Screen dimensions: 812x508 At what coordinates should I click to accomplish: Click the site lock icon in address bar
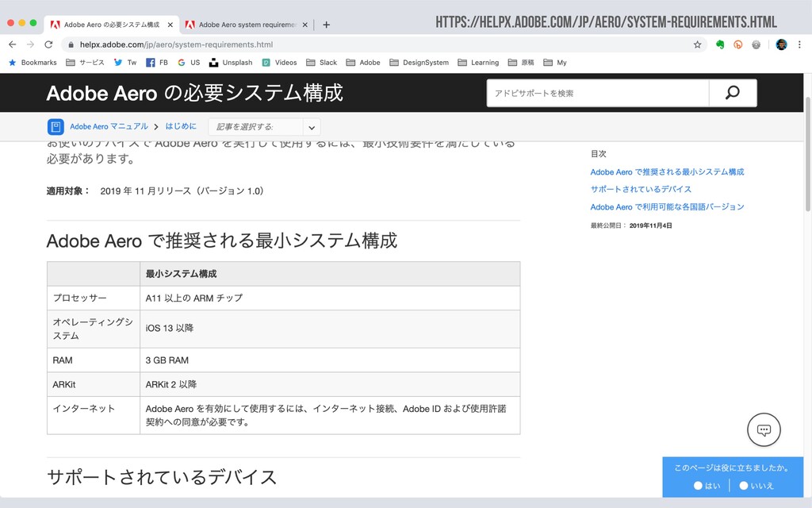point(71,44)
